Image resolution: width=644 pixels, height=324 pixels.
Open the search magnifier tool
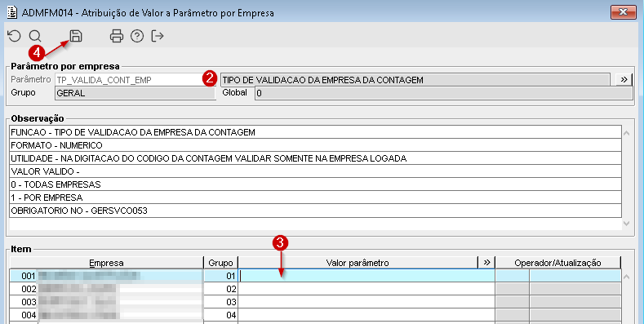point(35,36)
